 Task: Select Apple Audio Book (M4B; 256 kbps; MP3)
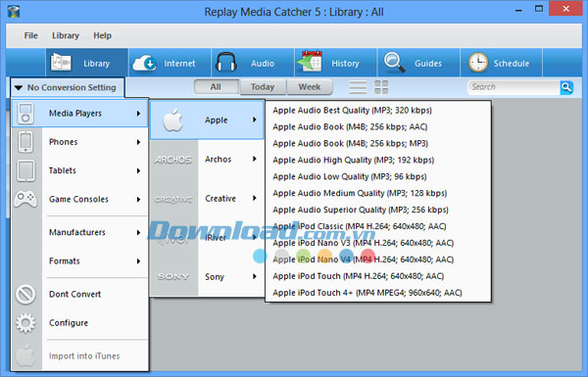pyautogui.click(x=378, y=143)
